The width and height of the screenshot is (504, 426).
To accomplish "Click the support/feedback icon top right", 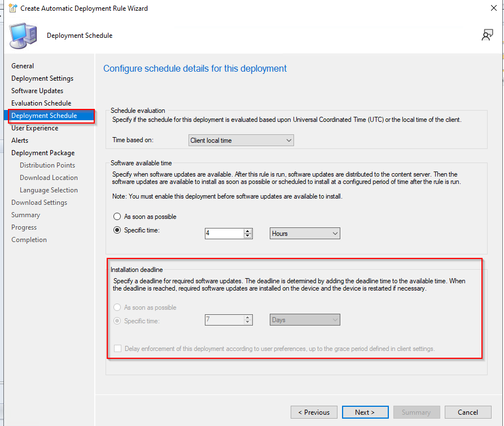I will [x=487, y=34].
